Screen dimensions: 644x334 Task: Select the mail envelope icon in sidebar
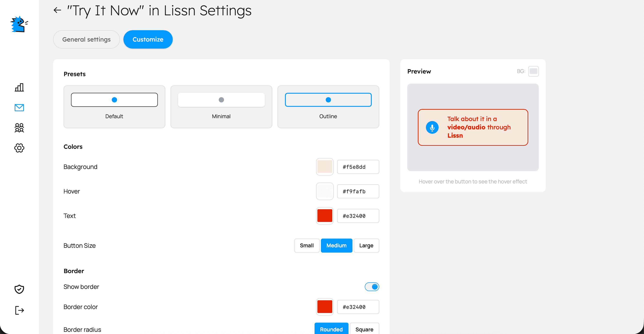tap(19, 108)
